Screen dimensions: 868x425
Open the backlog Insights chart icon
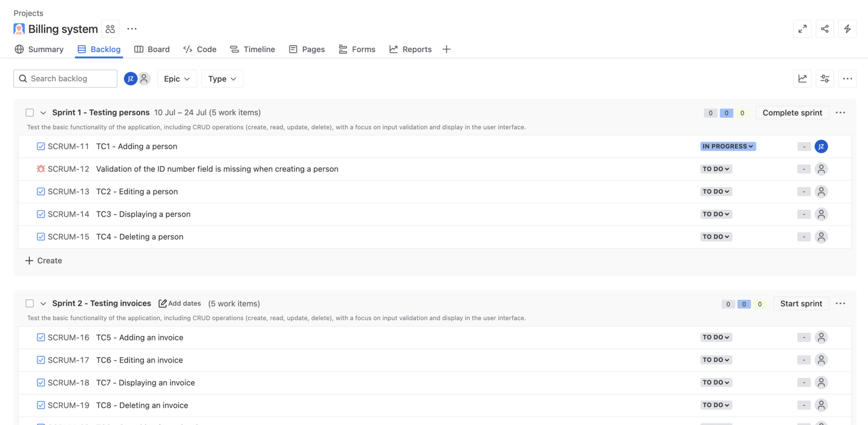coord(802,78)
